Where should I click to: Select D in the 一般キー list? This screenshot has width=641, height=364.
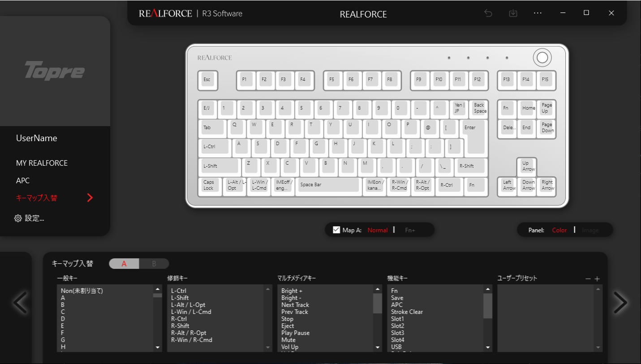click(63, 319)
